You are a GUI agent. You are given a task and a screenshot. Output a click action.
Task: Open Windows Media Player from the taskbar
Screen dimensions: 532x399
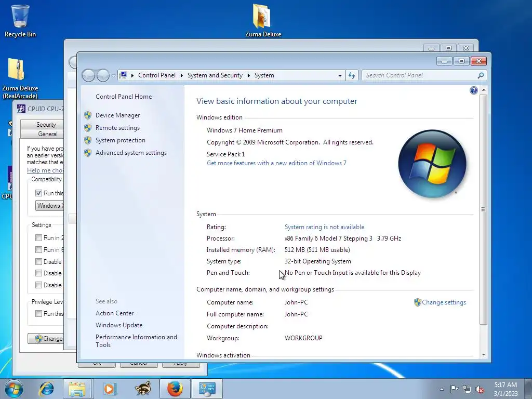click(x=109, y=389)
